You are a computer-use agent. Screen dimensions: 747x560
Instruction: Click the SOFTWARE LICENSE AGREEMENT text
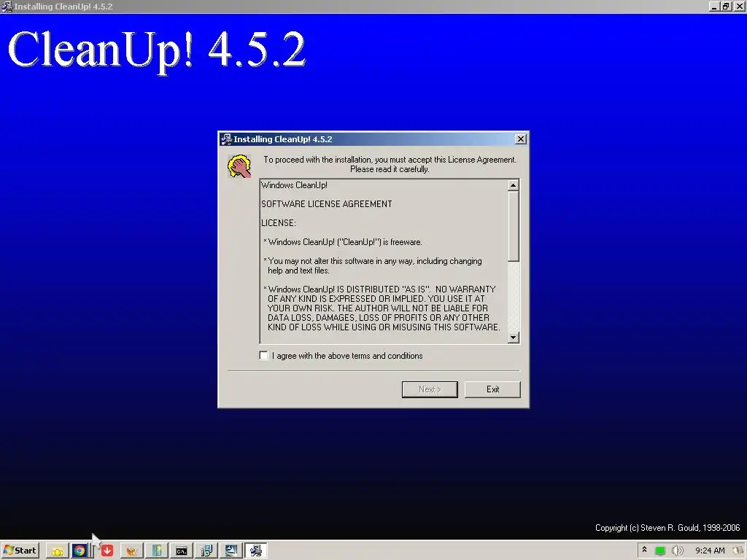click(x=326, y=204)
